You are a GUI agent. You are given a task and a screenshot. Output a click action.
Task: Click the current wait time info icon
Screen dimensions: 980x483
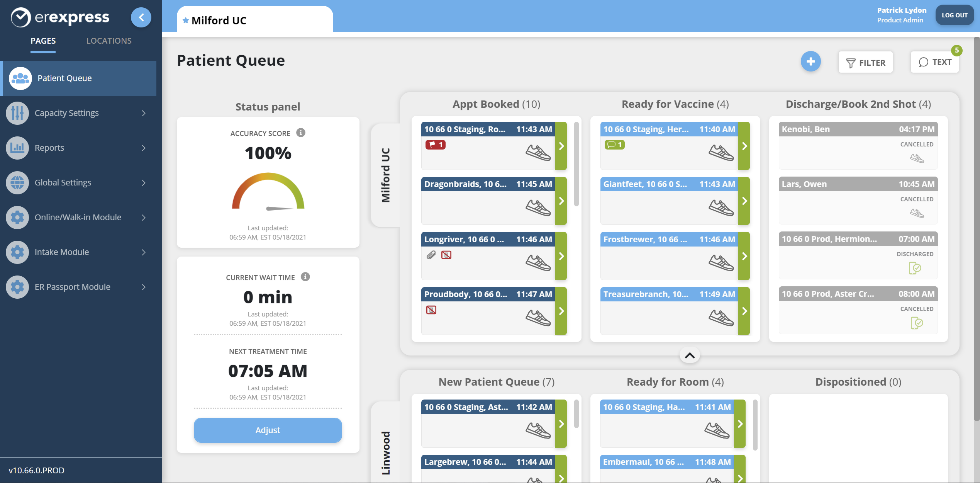[305, 277]
